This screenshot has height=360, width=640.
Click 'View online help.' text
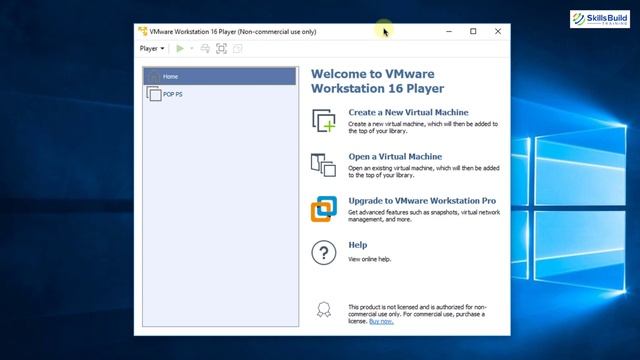click(x=369, y=259)
